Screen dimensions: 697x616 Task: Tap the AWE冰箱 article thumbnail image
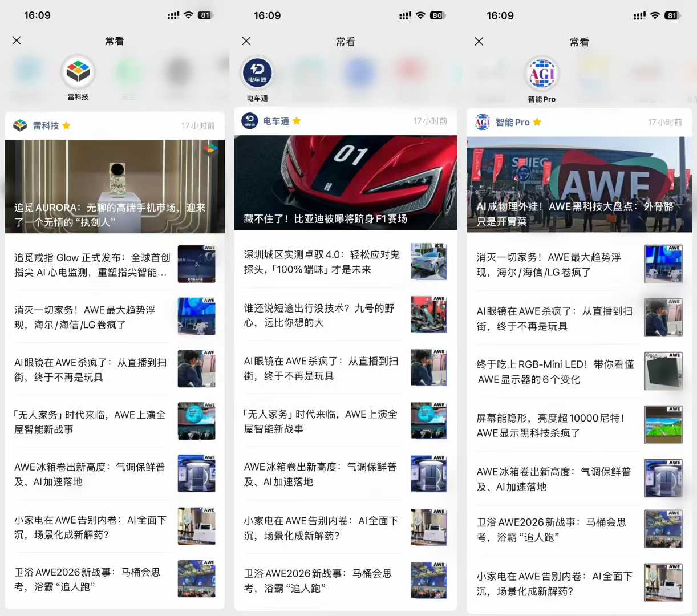pos(196,473)
